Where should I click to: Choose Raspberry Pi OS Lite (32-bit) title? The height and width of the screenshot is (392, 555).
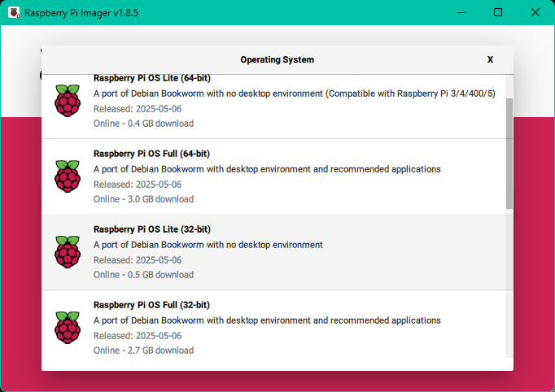click(151, 229)
